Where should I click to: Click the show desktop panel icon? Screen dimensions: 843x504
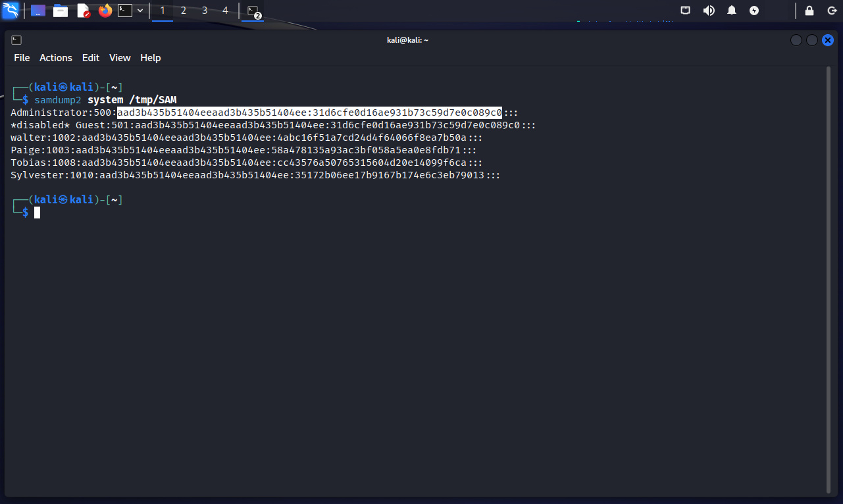pos(38,11)
